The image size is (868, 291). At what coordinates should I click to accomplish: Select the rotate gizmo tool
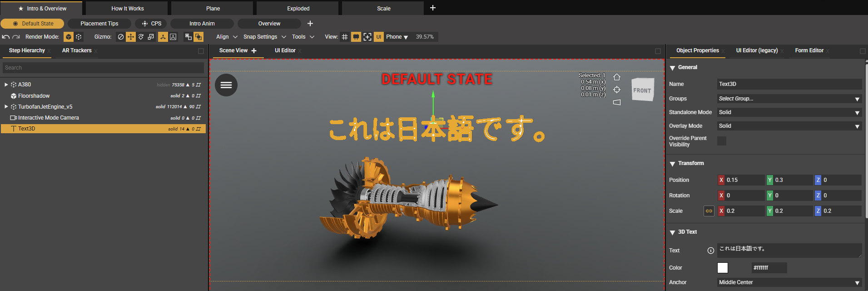click(141, 37)
